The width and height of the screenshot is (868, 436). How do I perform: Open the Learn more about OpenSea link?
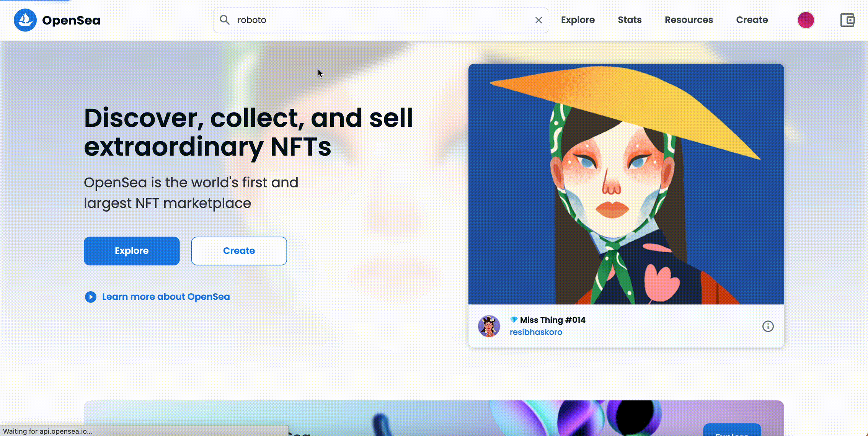pyautogui.click(x=166, y=297)
